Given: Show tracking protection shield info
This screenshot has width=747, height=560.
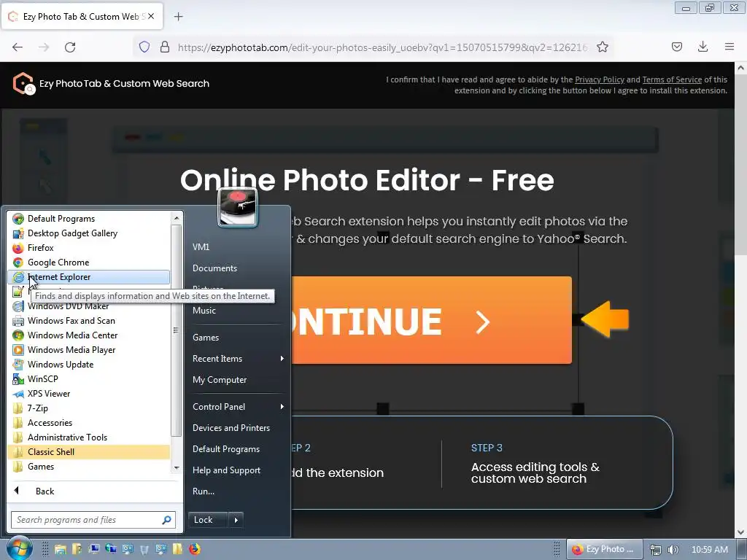Looking at the screenshot, I should click(144, 47).
